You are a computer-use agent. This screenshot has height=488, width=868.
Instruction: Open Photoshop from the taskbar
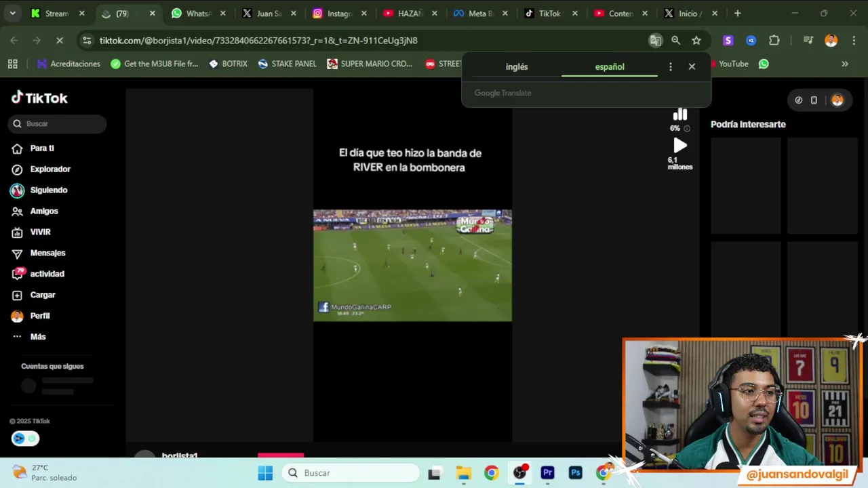coord(575,473)
